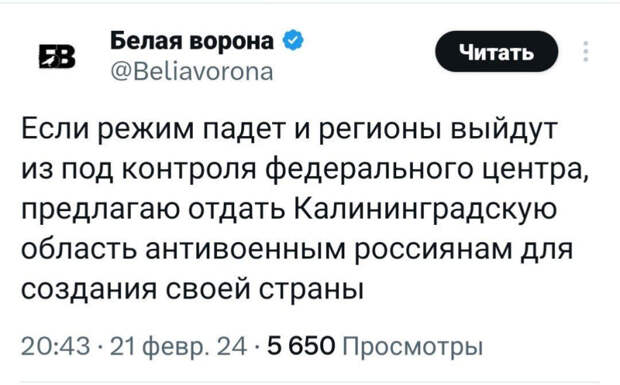Open the three-dot more options menu
This screenshot has height=385, width=620.
[x=586, y=51]
